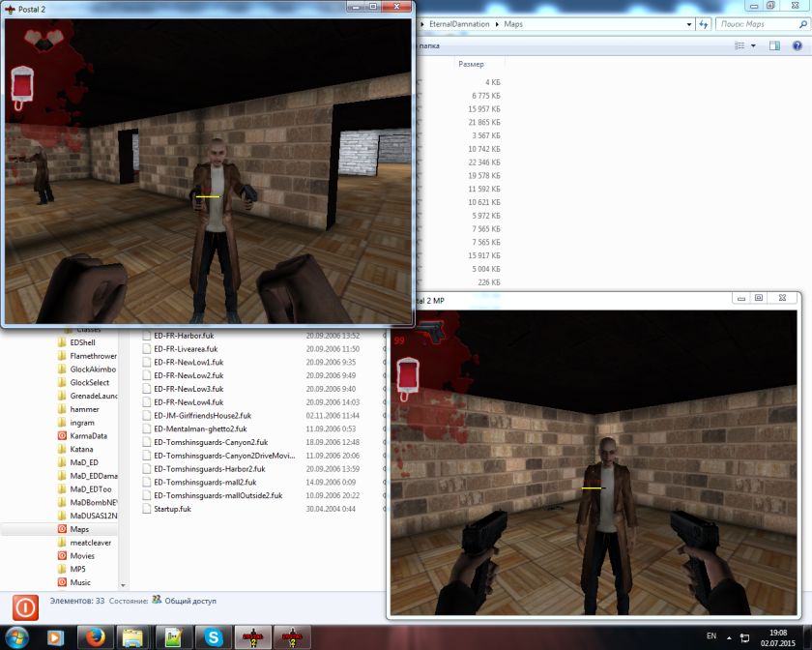Open Firefox from the taskbar
812x650 pixels.
pos(96,637)
